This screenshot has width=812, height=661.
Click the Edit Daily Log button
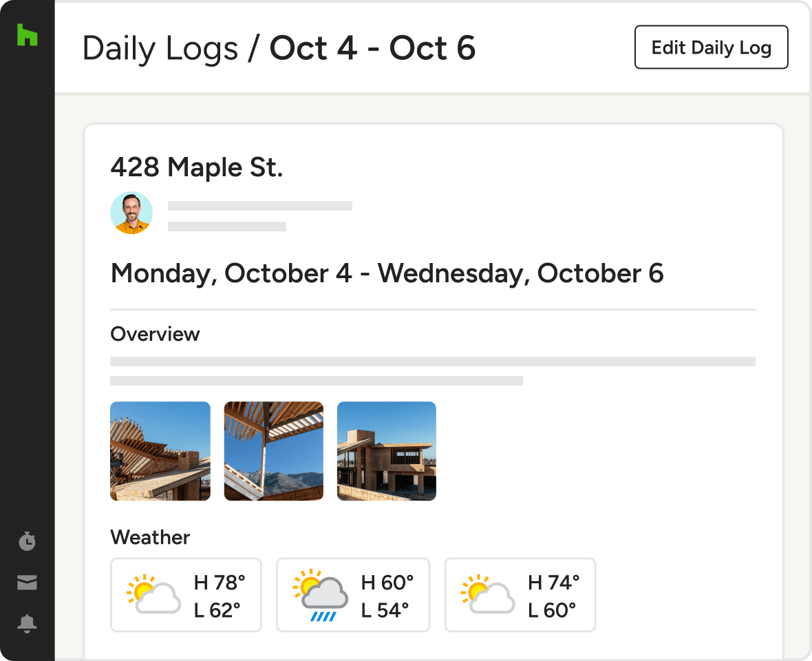click(711, 47)
